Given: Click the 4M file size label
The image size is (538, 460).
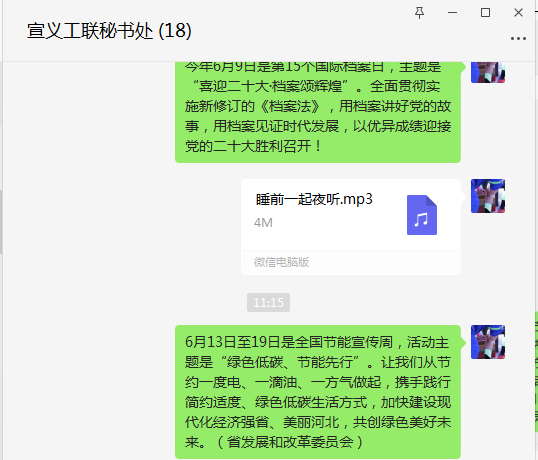Looking at the screenshot, I should [x=263, y=223].
